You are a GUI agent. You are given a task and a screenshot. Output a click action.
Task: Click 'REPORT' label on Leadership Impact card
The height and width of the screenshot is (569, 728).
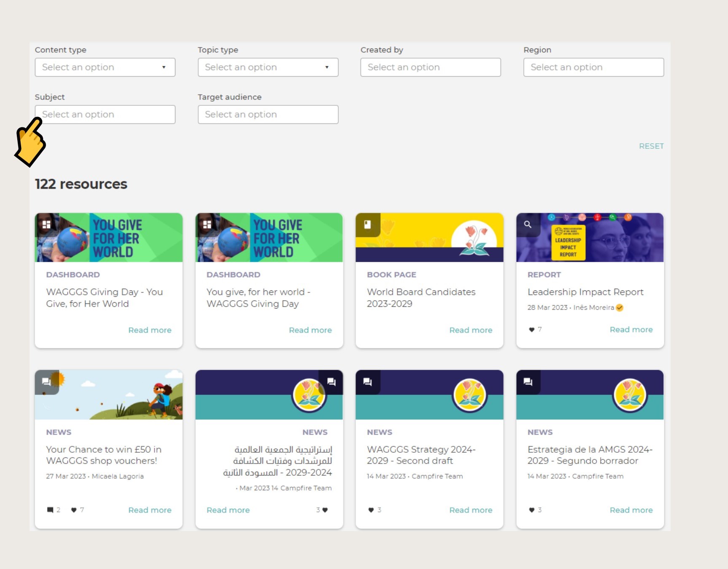tap(544, 275)
